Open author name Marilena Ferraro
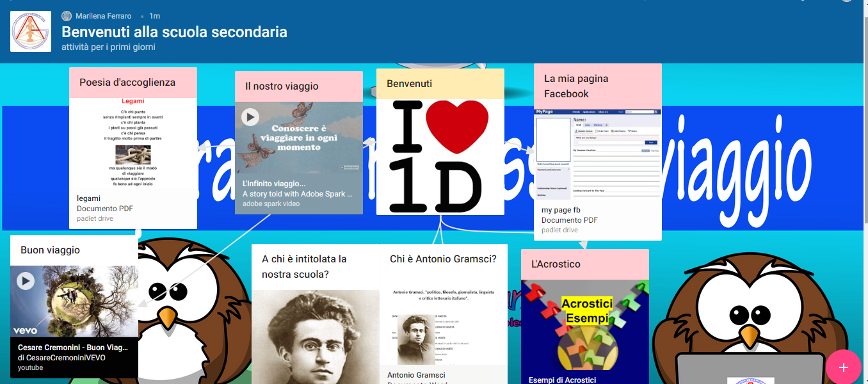This screenshot has height=384, width=868. (x=104, y=16)
